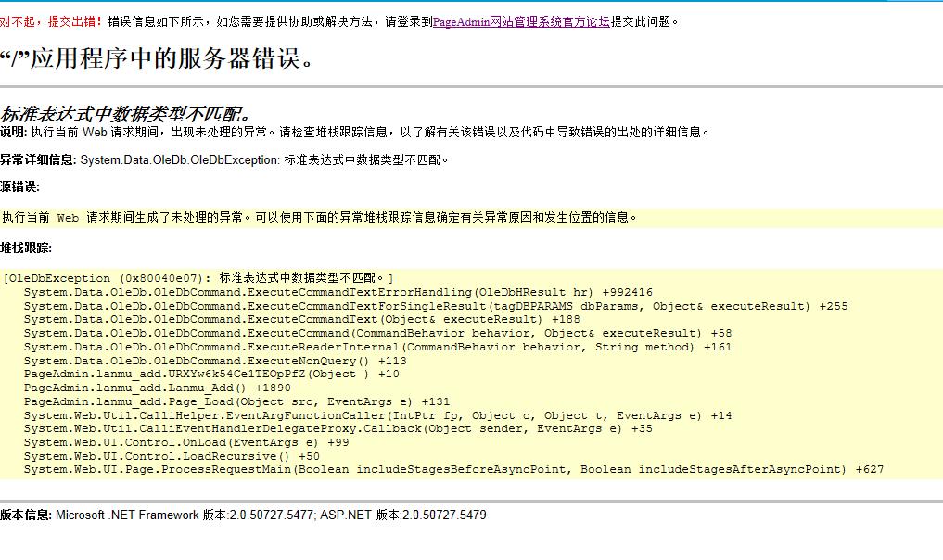Click the "说明:" description label

(14, 132)
